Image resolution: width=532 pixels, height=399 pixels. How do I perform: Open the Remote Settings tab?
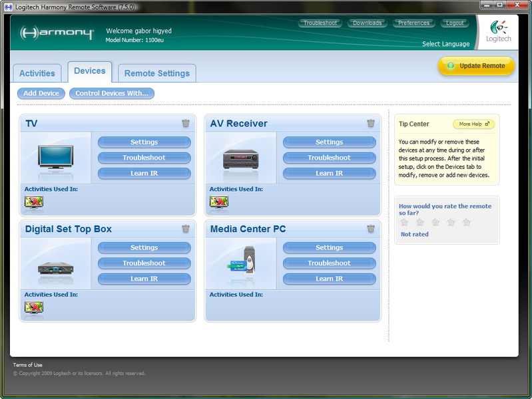coord(157,74)
